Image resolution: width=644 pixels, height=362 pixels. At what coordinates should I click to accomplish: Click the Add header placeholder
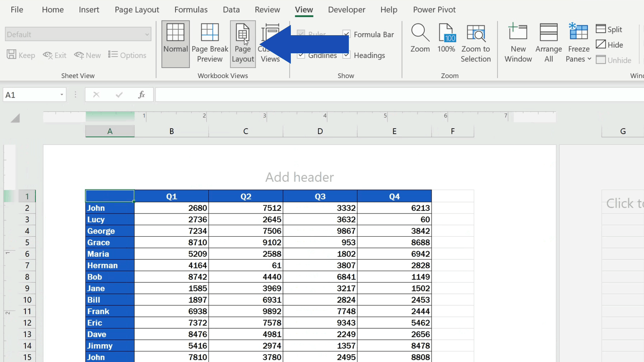click(x=299, y=177)
